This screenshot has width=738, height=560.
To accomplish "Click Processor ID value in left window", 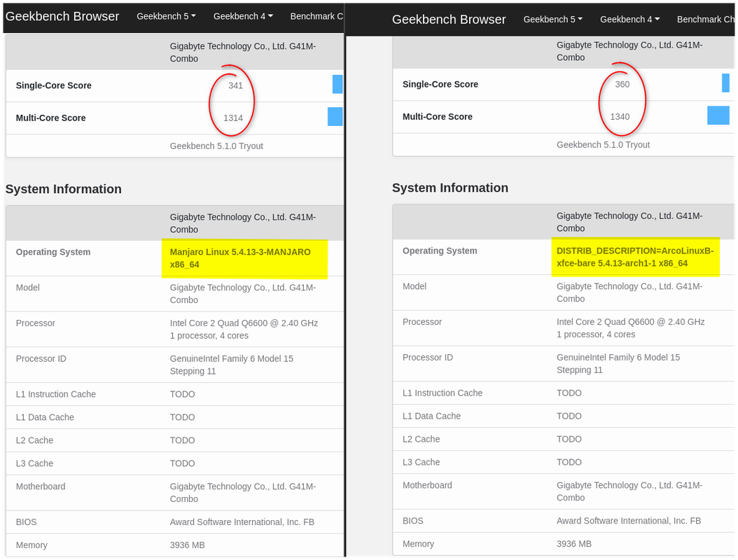I will coord(232,365).
